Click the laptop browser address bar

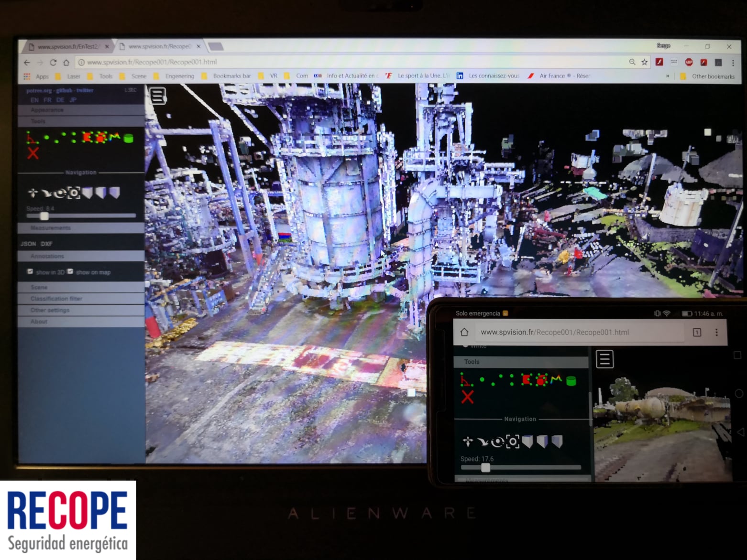(x=335, y=62)
